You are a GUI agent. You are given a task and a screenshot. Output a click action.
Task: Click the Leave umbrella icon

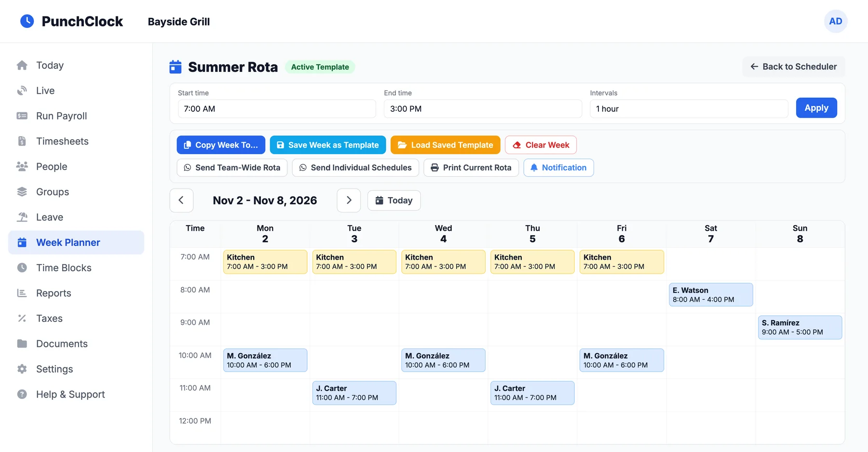click(x=22, y=217)
